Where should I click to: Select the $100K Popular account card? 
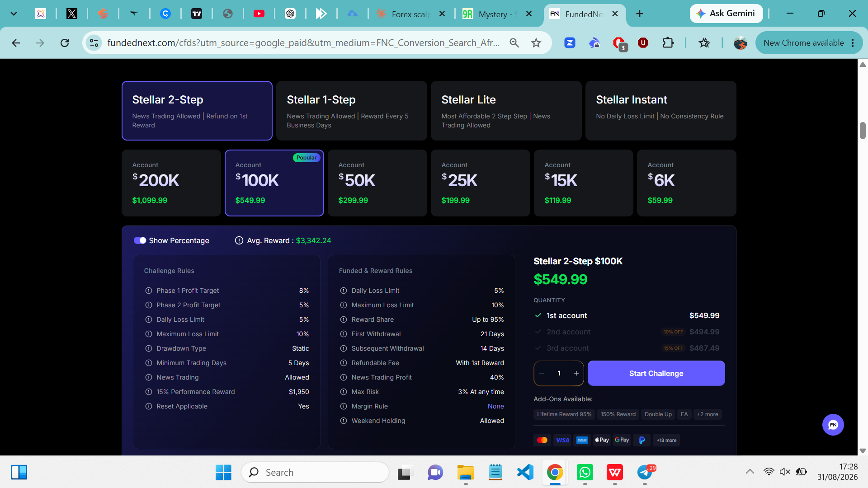click(x=274, y=183)
